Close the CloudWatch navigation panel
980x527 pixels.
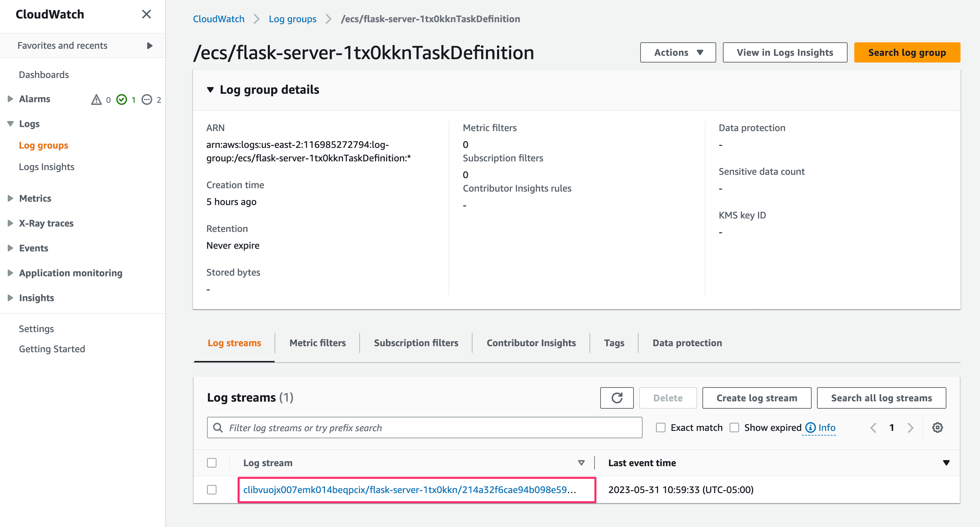point(147,14)
